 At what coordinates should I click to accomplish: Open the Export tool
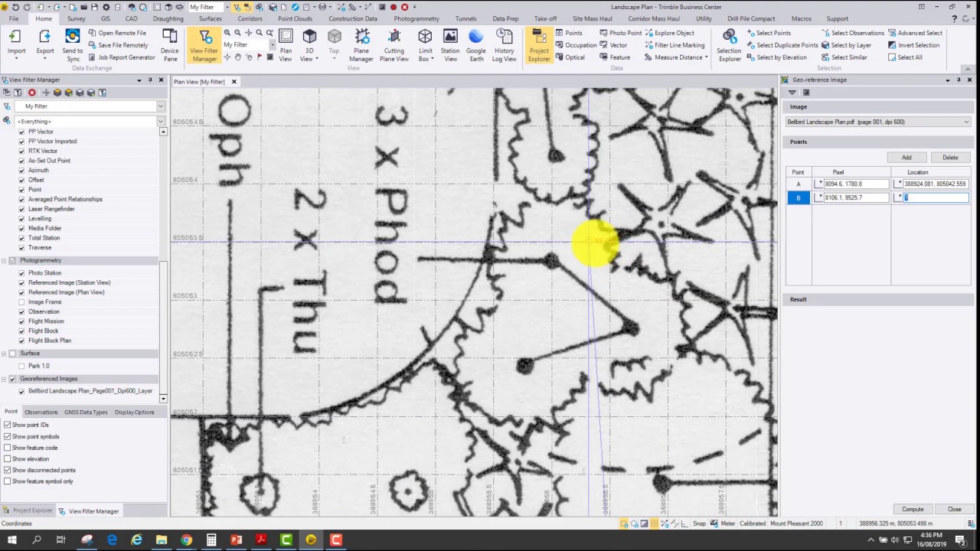click(45, 44)
